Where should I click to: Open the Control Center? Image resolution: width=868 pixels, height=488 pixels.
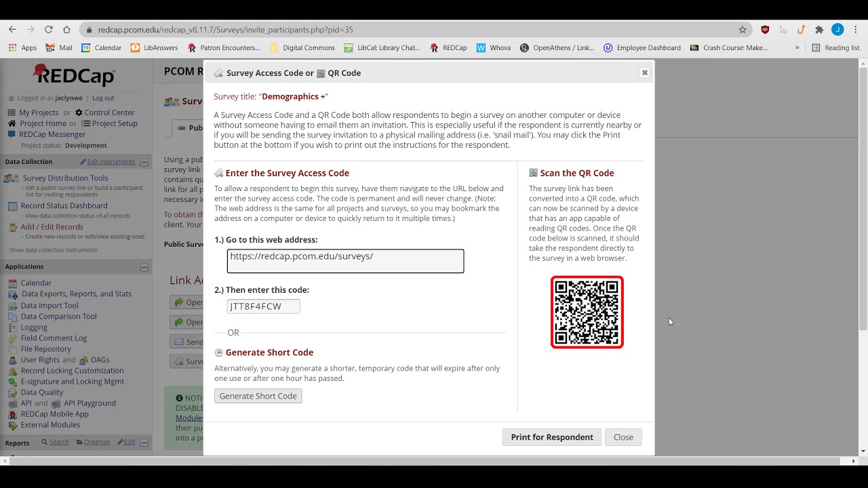click(109, 113)
